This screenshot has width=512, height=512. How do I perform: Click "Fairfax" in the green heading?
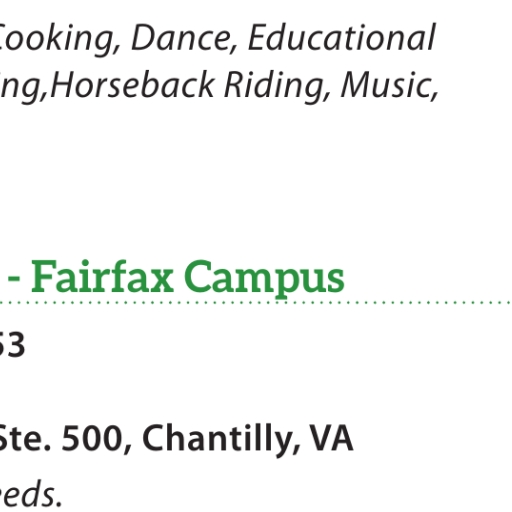102,277
